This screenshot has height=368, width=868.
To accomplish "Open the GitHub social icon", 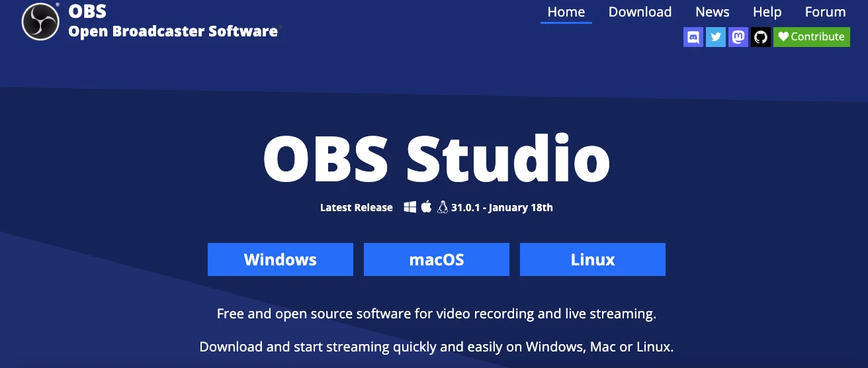I will (761, 37).
